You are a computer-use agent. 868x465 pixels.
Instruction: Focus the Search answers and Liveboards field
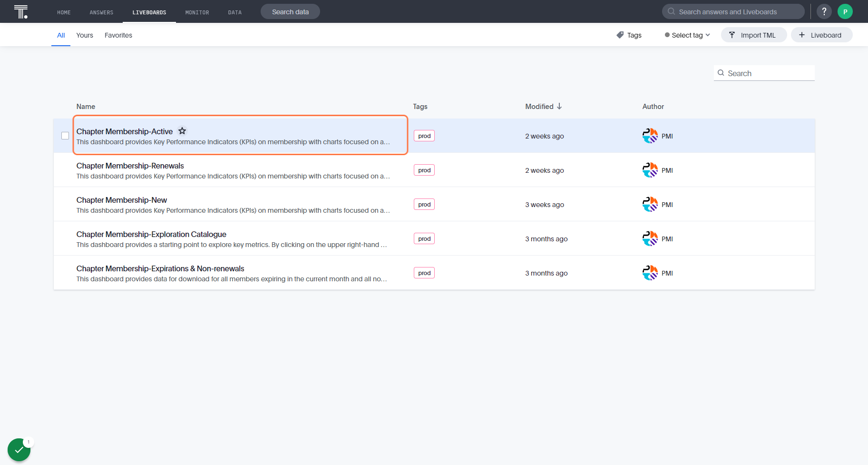click(x=733, y=11)
